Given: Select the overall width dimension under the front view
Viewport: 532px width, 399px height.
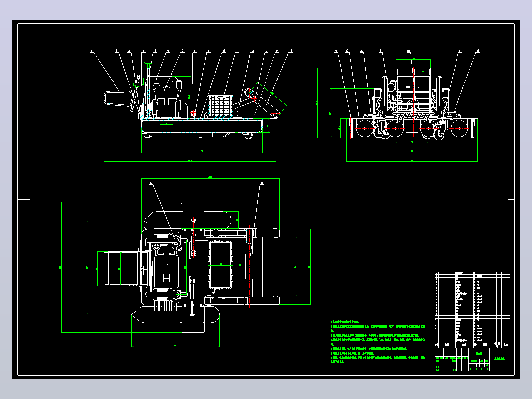Looking at the screenshot, I should pyautogui.click(x=412, y=161).
